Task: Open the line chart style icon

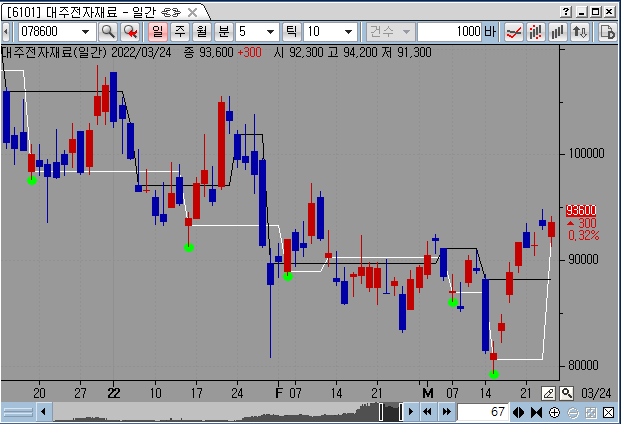Action: point(515,32)
